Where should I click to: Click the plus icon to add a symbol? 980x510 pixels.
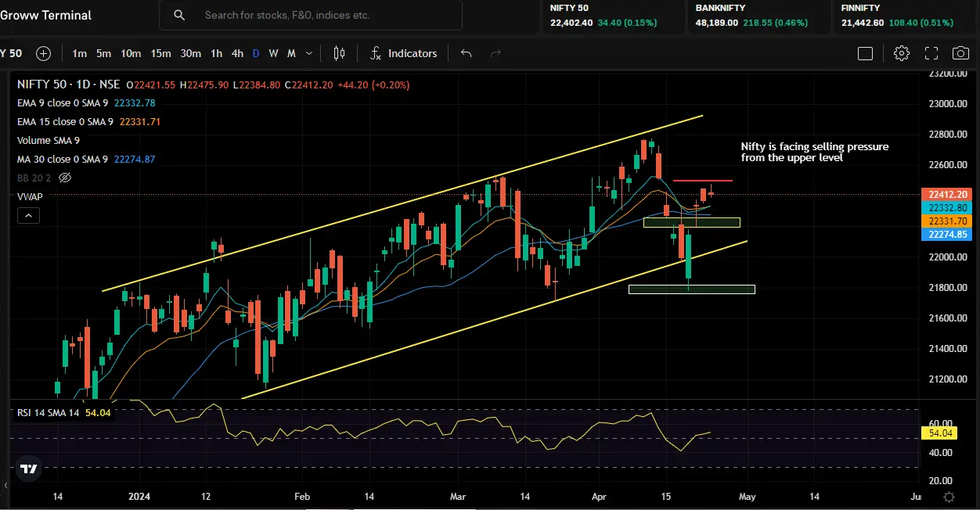[x=43, y=54]
